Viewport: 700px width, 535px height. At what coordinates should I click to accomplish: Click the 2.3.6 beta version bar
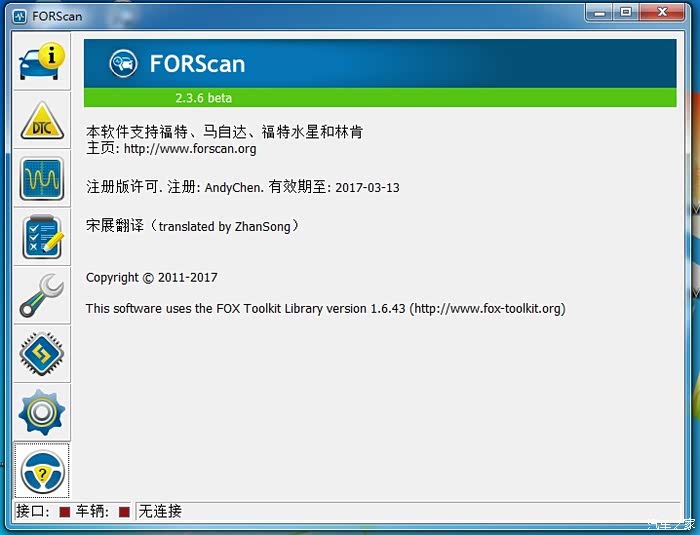coord(380,98)
